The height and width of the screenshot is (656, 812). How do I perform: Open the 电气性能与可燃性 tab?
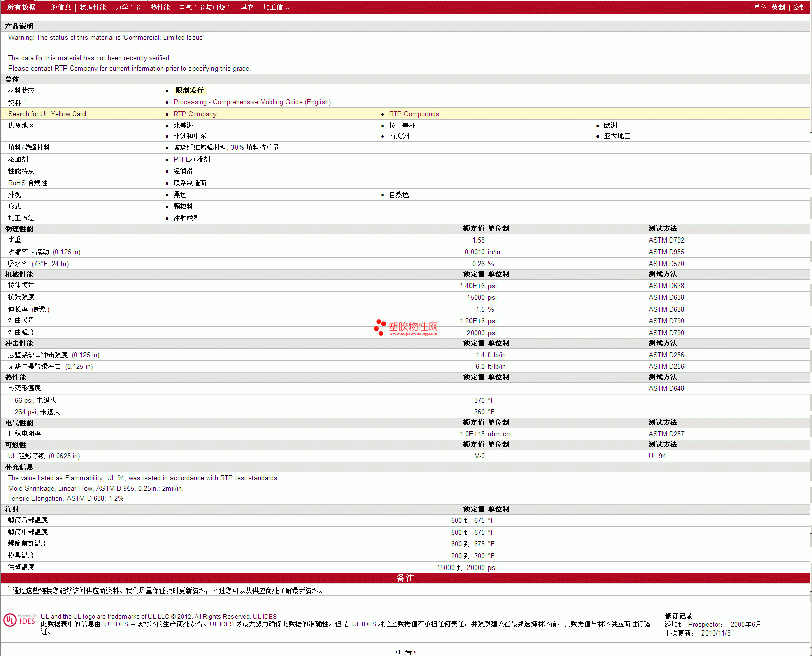205,8
